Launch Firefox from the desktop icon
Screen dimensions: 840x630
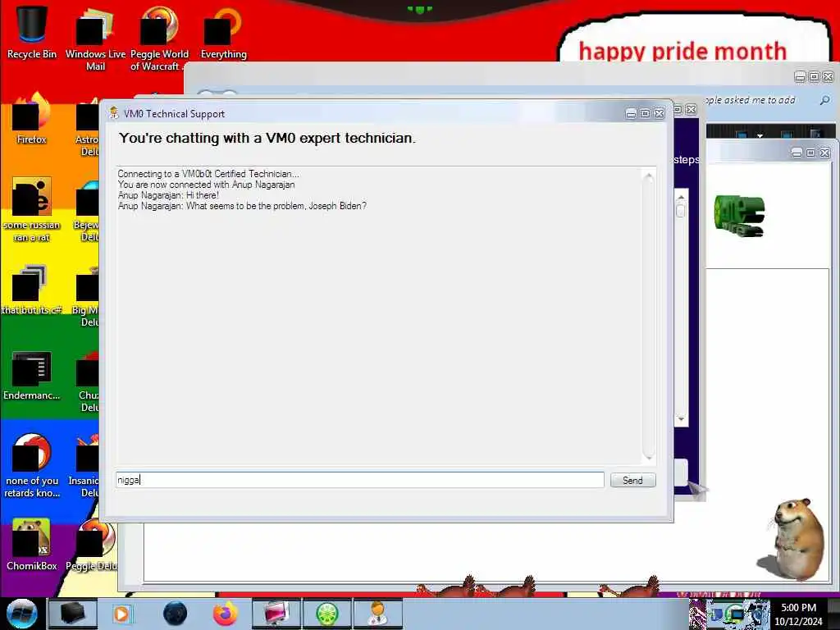[x=32, y=119]
